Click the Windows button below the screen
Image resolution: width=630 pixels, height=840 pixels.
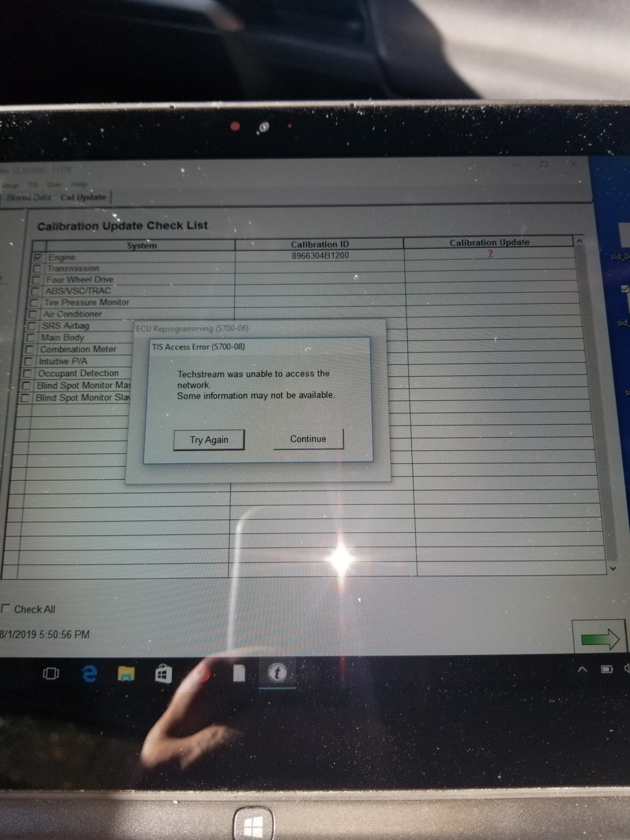pos(253,825)
